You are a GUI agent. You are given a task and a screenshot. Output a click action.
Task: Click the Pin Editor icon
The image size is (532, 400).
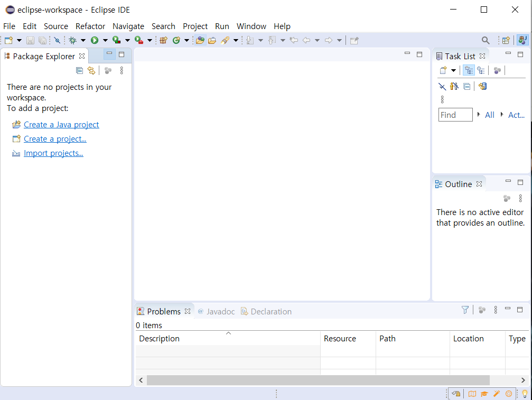(x=354, y=40)
